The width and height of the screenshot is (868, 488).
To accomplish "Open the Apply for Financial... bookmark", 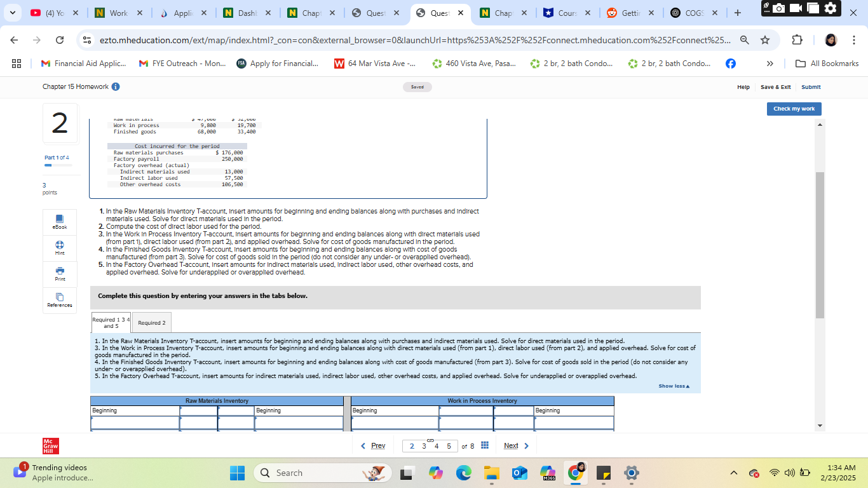I will click(278, 64).
